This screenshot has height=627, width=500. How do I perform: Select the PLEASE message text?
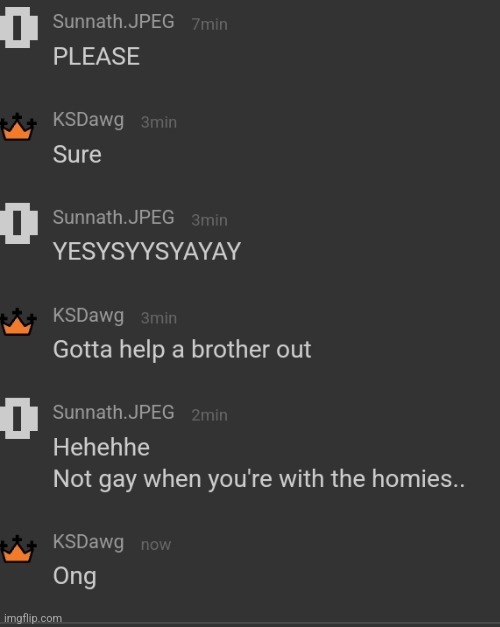(96, 56)
